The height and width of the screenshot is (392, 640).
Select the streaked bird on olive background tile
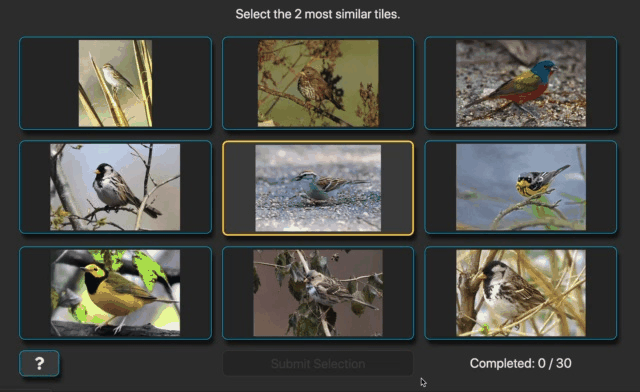318,83
